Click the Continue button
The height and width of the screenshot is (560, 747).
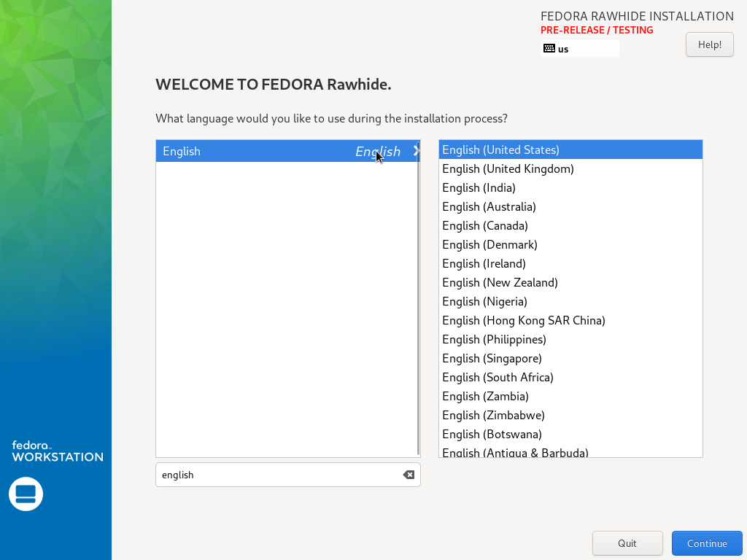707,543
